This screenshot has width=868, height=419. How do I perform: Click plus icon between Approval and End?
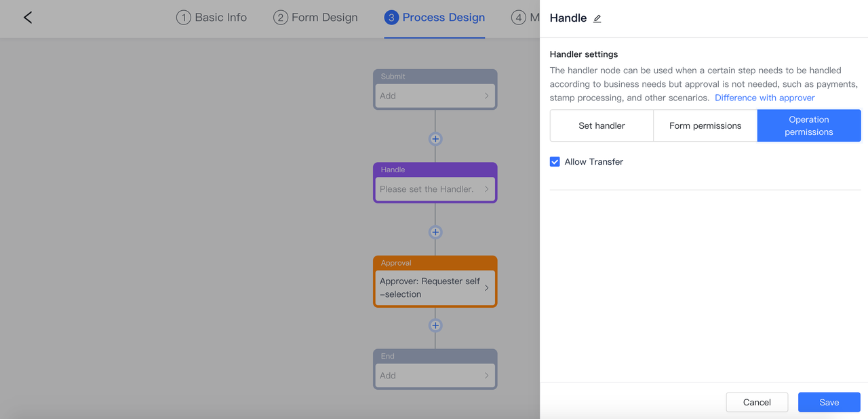[x=435, y=325]
